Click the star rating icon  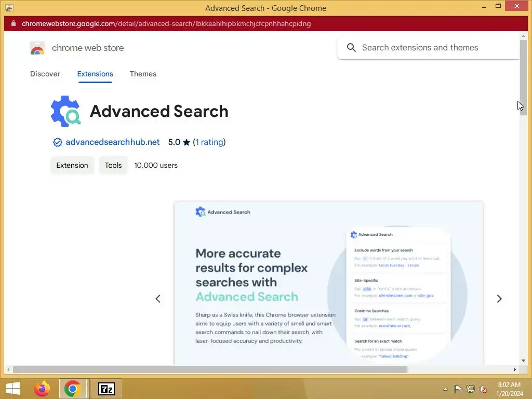[187, 142]
